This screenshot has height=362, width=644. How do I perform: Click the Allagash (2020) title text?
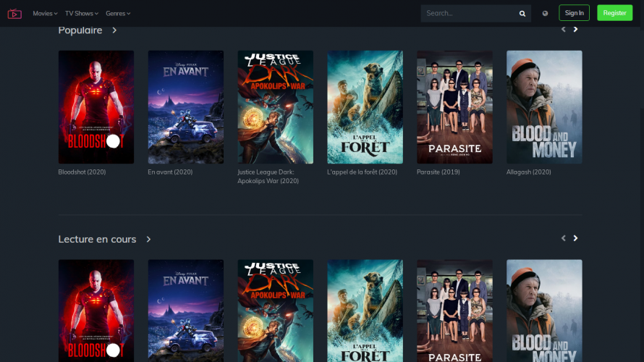click(529, 172)
